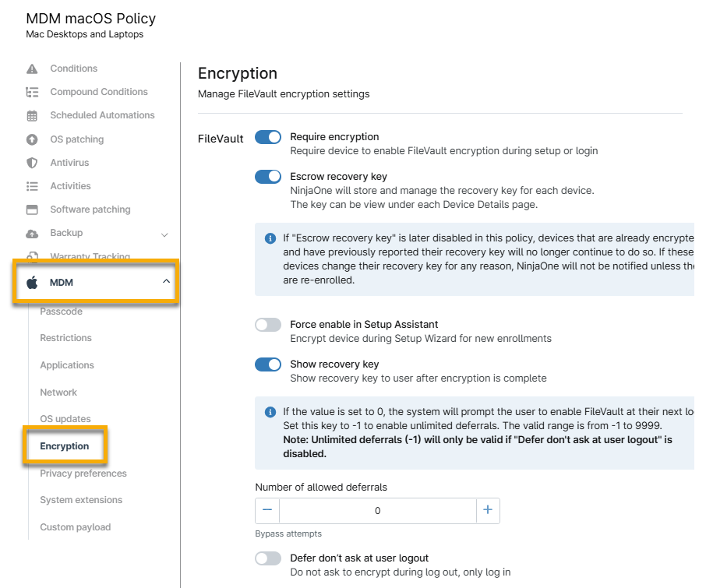The width and height of the screenshot is (706, 588).
Task: Click the Software patching window icon
Action: pyautogui.click(x=32, y=209)
